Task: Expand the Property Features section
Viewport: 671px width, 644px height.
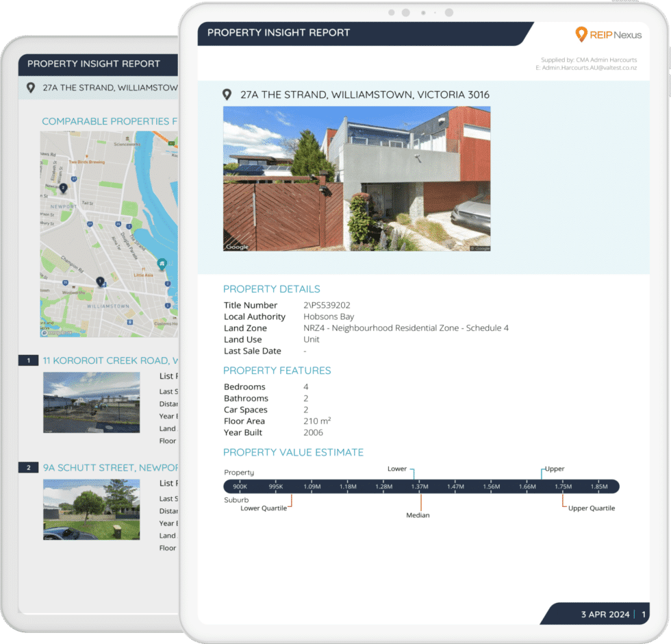Action: point(277,370)
